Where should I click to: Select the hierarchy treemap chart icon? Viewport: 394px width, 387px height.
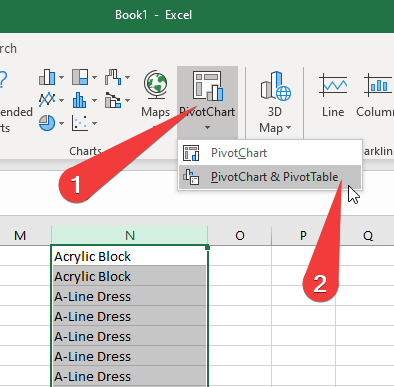pyautogui.click(x=80, y=77)
